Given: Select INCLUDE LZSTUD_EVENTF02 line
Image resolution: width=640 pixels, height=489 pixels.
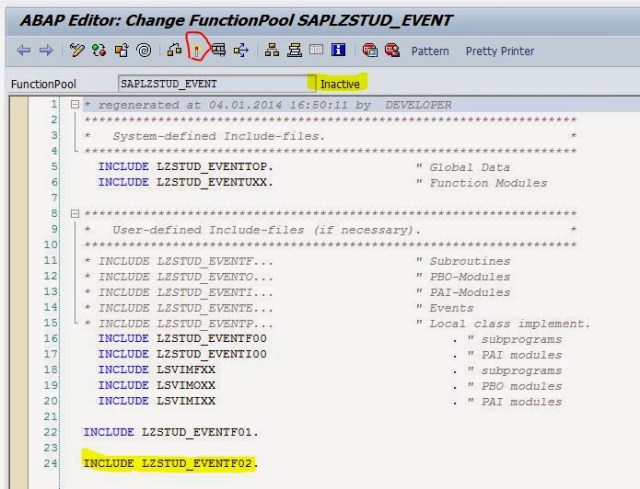Looking at the screenshot, I should click(171, 464).
